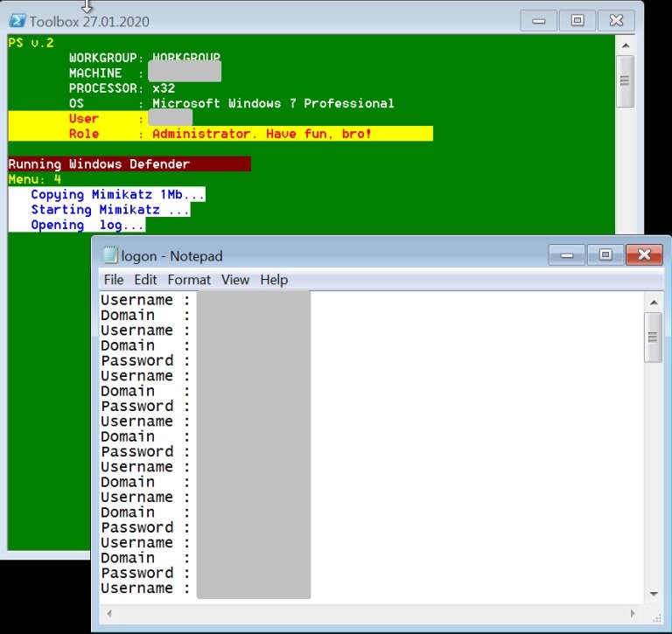The image size is (672, 634).
Task: Open Notepad's Format menu
Action: point(189,280)
